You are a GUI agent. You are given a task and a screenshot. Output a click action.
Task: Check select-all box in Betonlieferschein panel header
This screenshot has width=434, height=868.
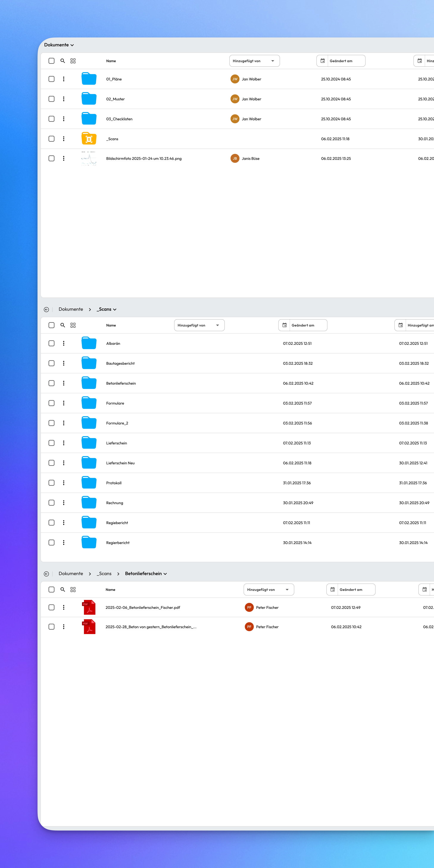click(x=52, y=589)
